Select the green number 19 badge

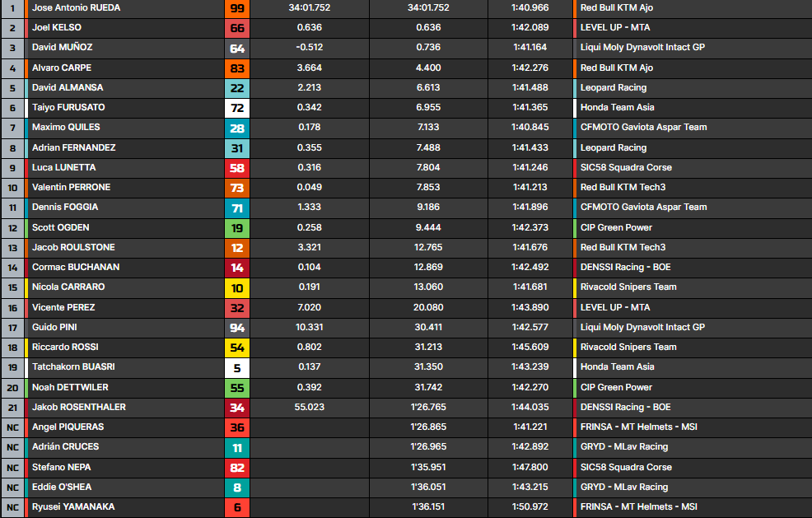click(237, 228)
